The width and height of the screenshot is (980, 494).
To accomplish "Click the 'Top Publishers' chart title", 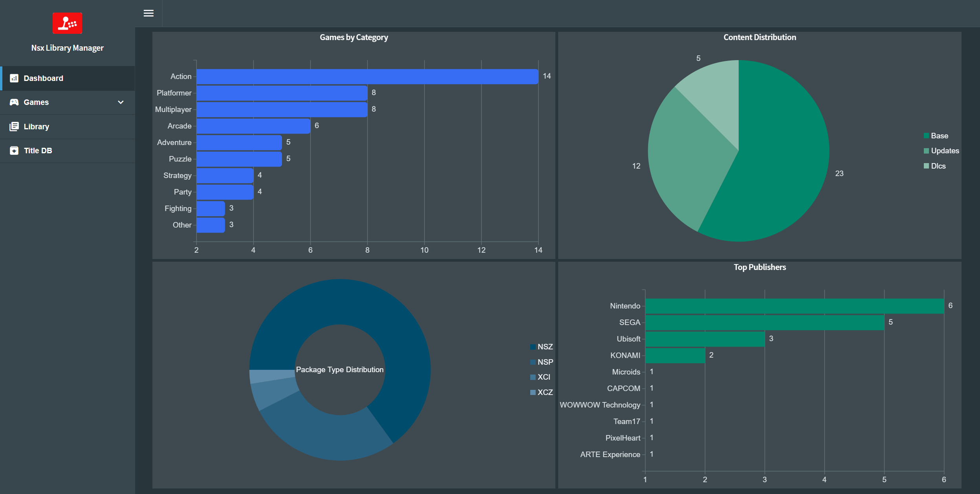I will [x=760, y=267].
